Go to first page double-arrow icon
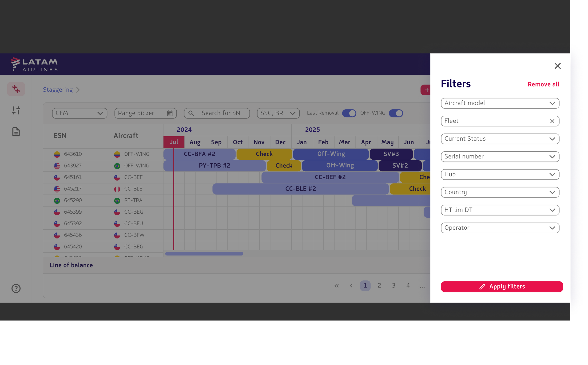This screenshot has width=588, height=365. [x=337, y=286]
